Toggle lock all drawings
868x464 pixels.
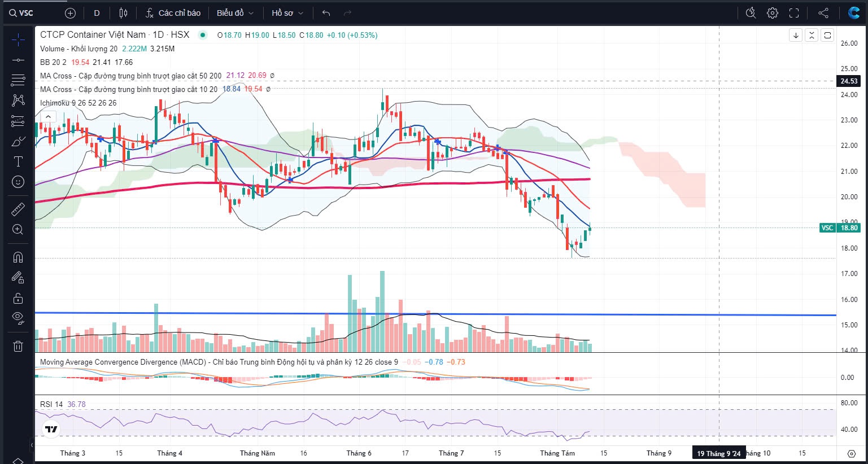pos(18,298)
